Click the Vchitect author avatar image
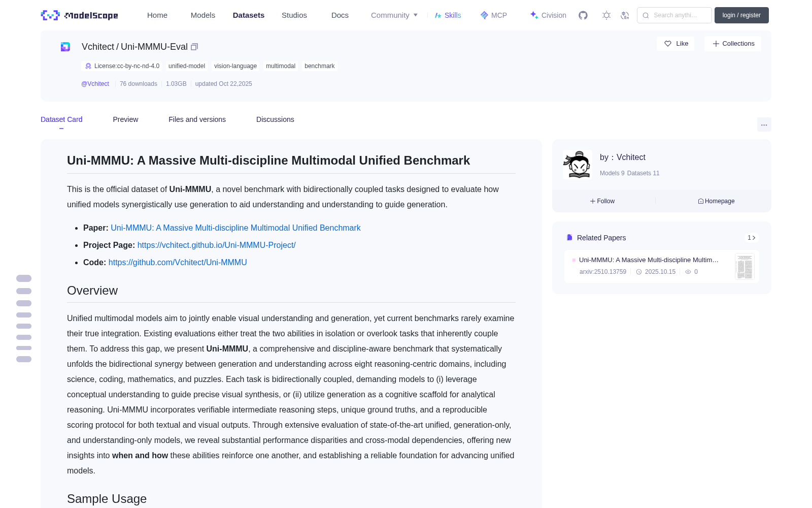This screenshot has width=812, height=508. [577, 165]
